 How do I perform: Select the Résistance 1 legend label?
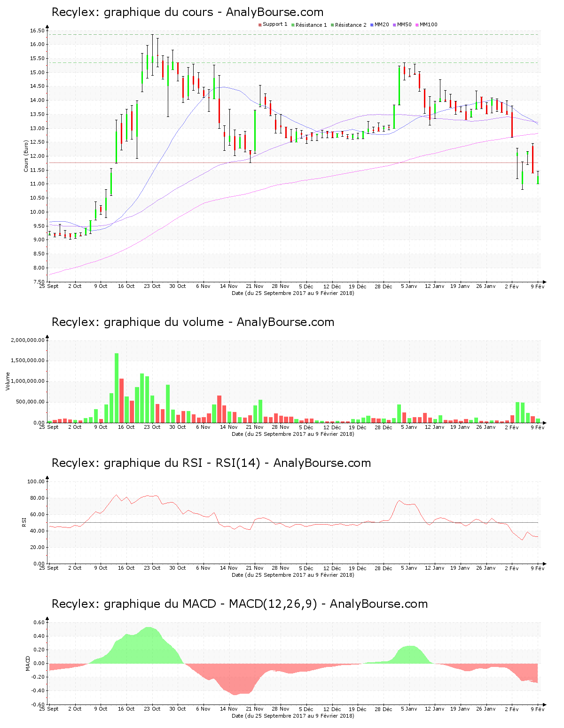click(311, 25)
